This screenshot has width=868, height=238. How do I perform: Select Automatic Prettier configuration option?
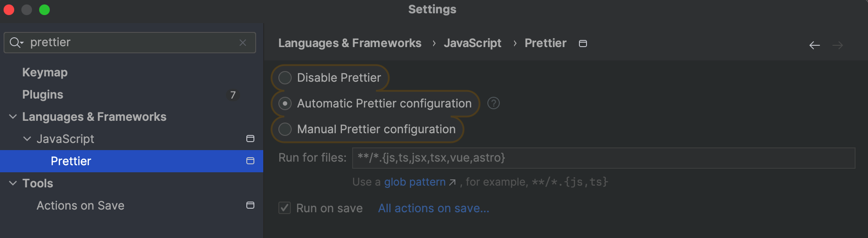click(285, 103)
